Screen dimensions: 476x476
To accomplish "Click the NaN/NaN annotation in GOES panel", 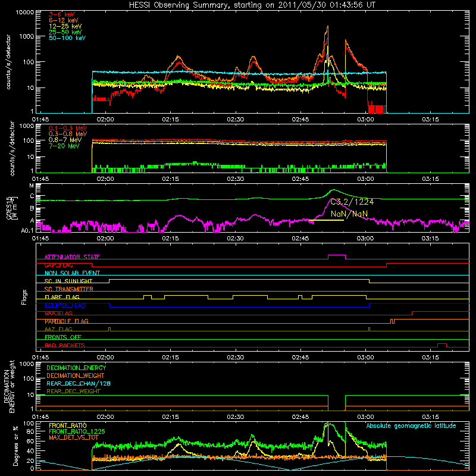I will point(349,214).
